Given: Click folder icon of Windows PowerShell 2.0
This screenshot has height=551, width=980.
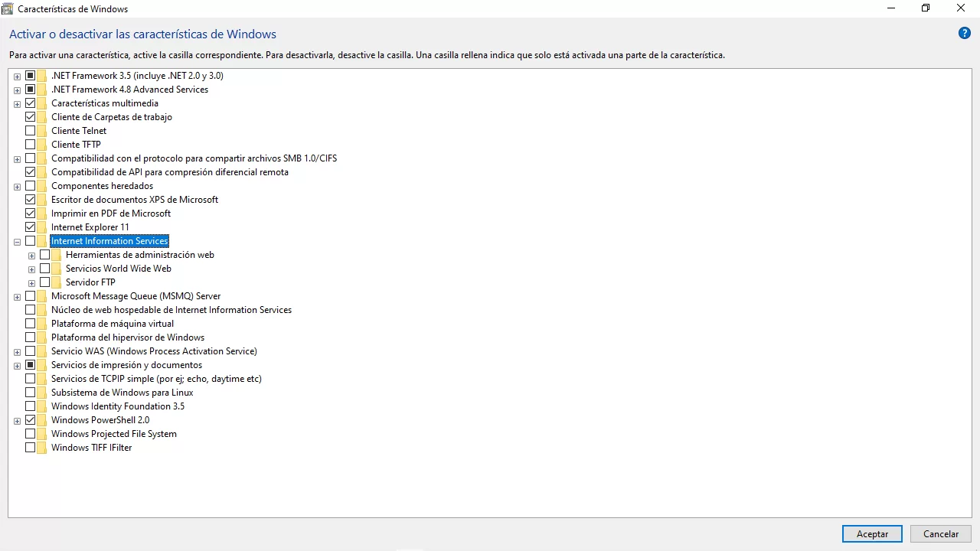Looking at the screenshot, I should point(42,420).
